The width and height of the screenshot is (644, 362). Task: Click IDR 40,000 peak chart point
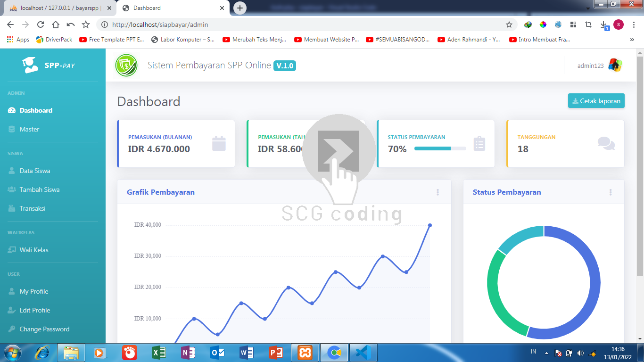[430, 225]
